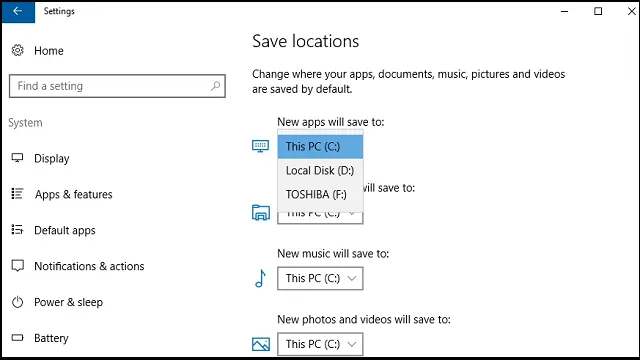Click the Find a setting search box
Image resolution: width=640 pixels, height=360 pixels.
tap(117, 86)
